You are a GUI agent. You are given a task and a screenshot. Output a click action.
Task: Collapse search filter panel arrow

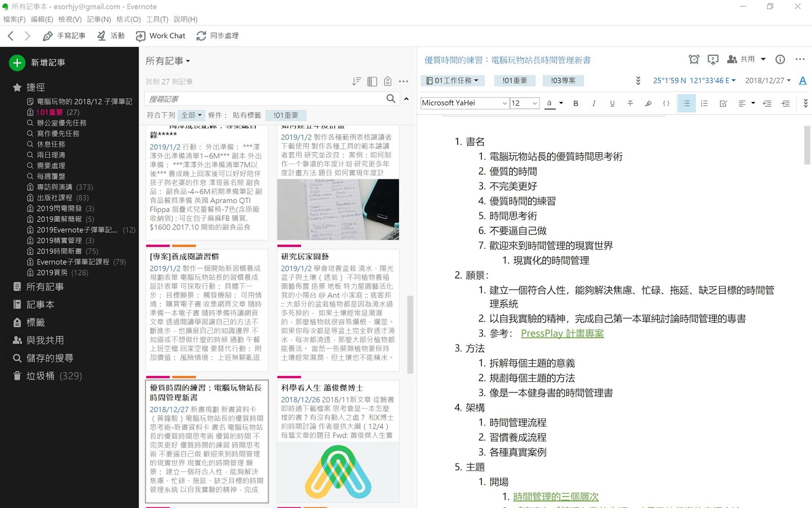click(x=407, y=99)
